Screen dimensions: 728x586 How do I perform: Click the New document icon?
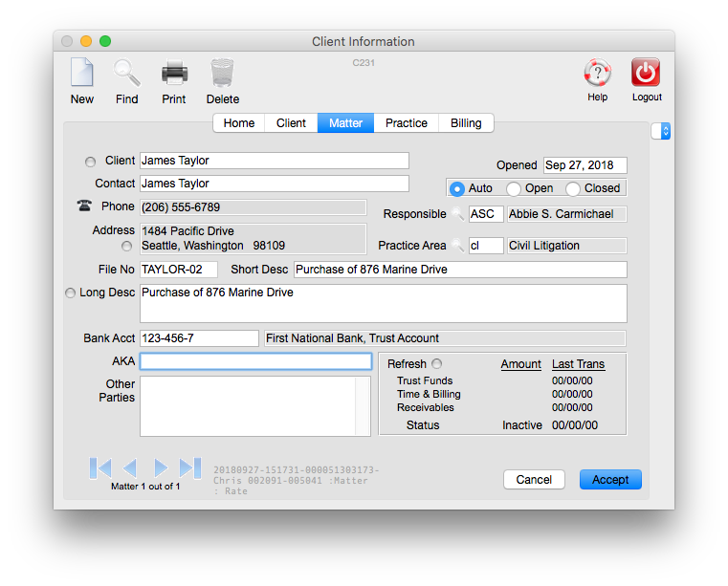point(82,74)
